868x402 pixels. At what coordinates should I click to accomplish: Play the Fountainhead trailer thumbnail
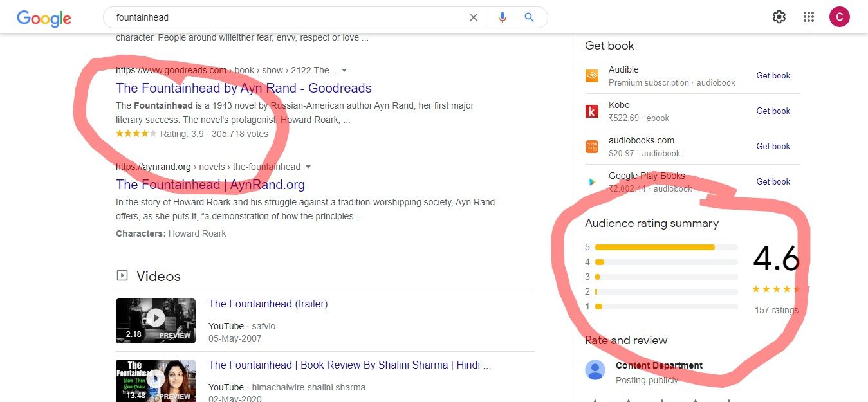[x=156, y=320]
